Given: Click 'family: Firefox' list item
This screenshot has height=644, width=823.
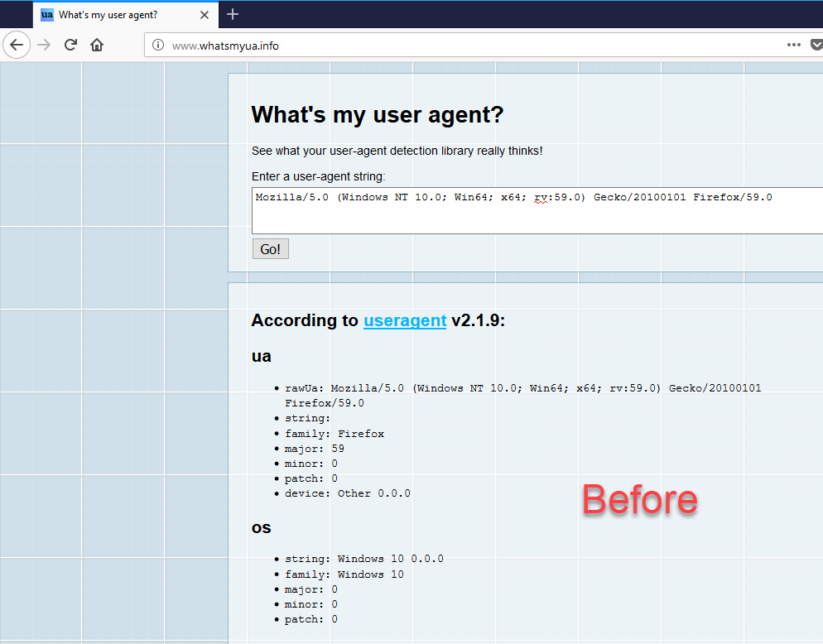Looking at the screenshot, I should click(334, 434).
